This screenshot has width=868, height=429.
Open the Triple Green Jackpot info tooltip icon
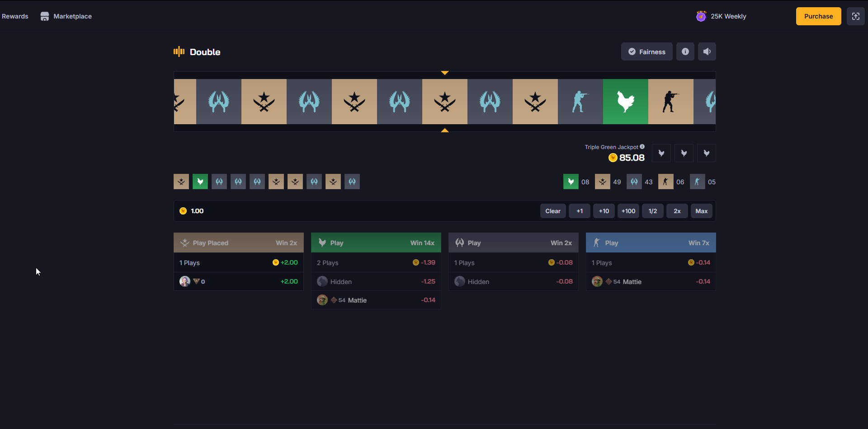coord(642,147)
